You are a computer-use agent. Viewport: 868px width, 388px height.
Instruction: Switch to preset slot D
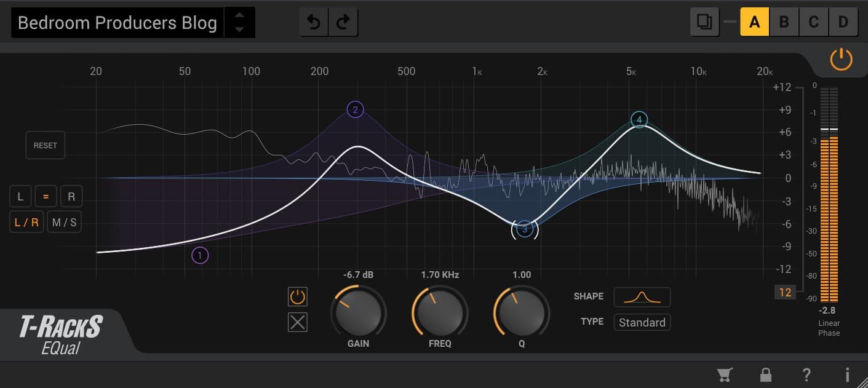(843, 23)
